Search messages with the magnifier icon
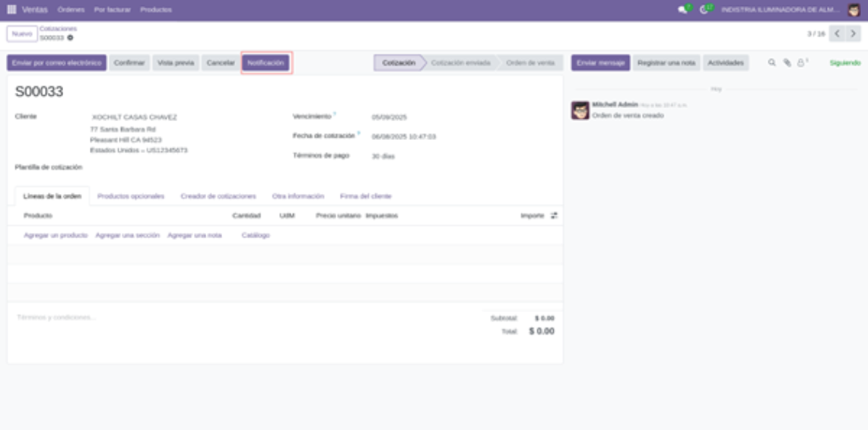The width and height of the screenshot is (868, 430). pyautogui.click(x=771, y=62)
